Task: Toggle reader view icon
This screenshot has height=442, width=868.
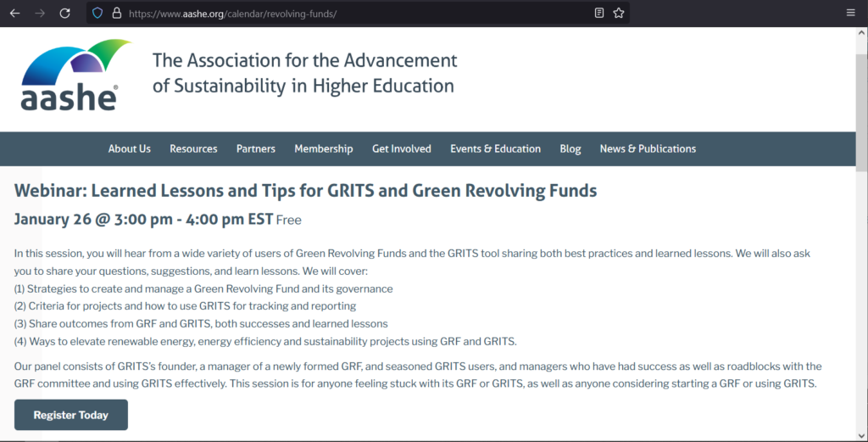Action: click(x=599, y=14)
